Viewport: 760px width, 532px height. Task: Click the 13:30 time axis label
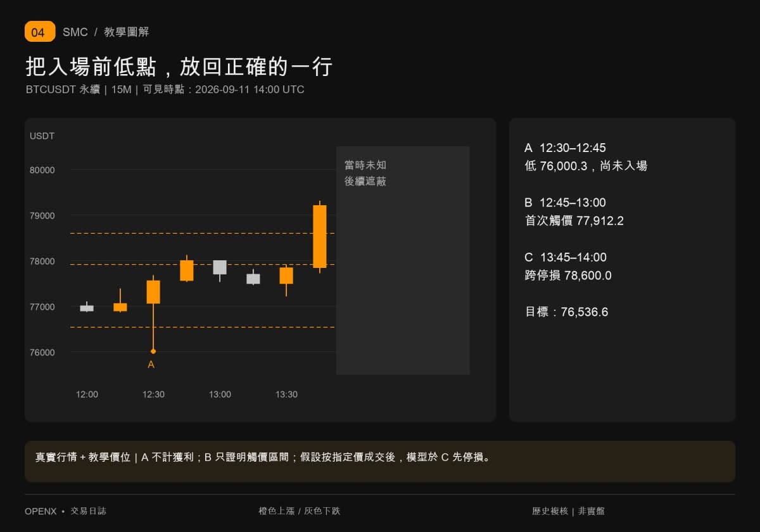pos(286,394)
